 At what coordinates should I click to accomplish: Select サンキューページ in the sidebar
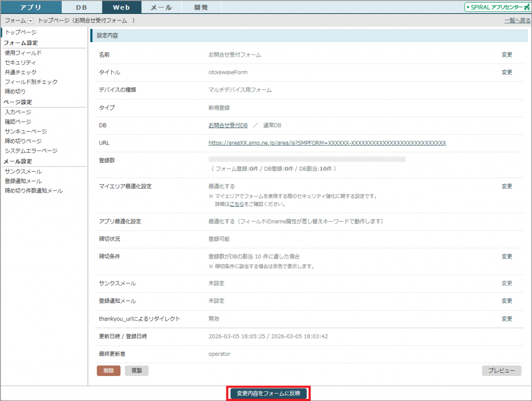[25, 132]
